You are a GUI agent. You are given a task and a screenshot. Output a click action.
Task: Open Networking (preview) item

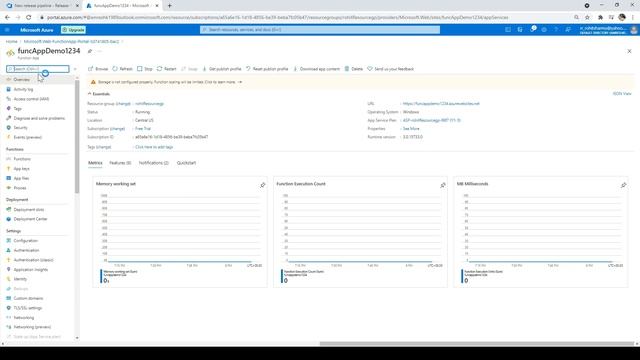(32, 327)
